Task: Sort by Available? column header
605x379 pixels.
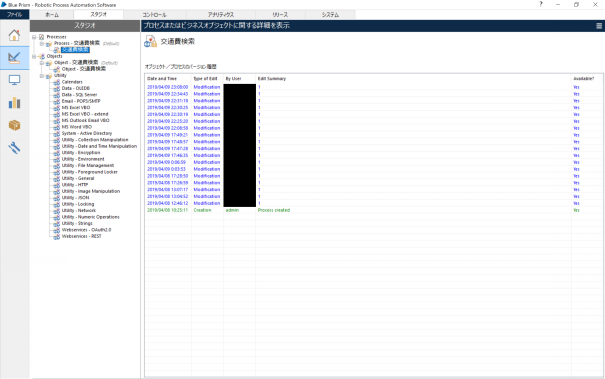Action: [x=586, y=79]
